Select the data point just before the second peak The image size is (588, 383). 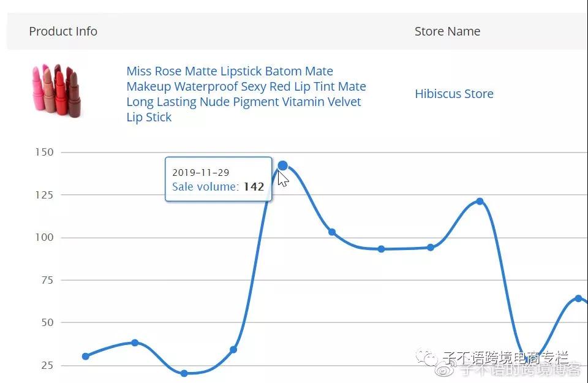pyautogui.click(x=431, y=248)
